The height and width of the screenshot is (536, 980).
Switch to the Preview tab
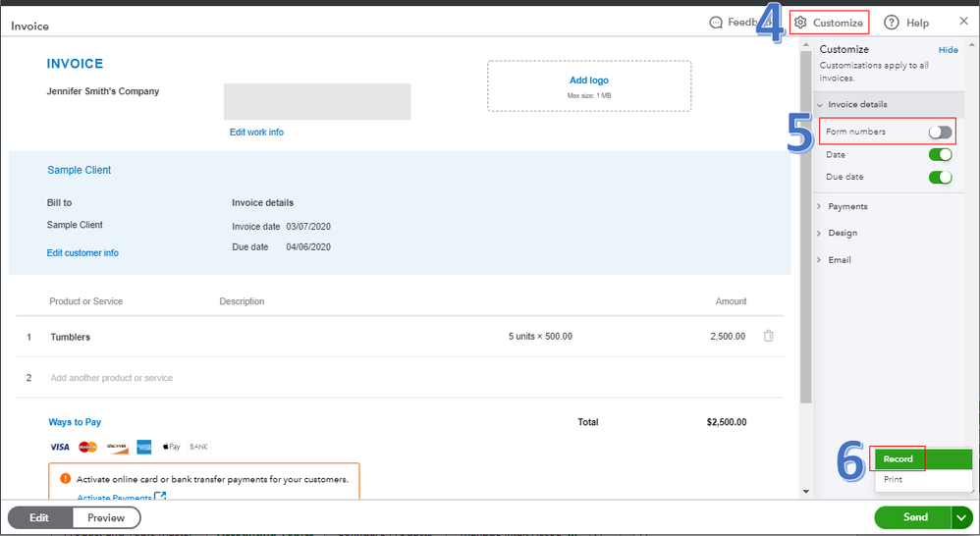[106, 517]
